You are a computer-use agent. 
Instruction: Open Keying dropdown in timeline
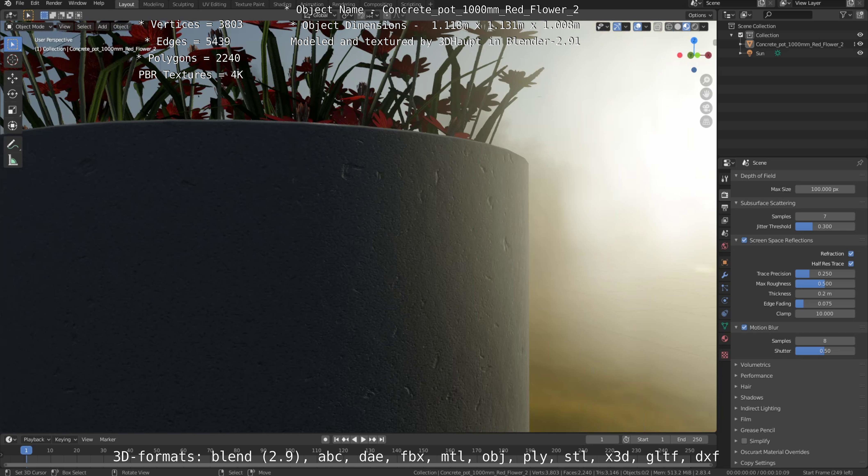click(66, 439)
